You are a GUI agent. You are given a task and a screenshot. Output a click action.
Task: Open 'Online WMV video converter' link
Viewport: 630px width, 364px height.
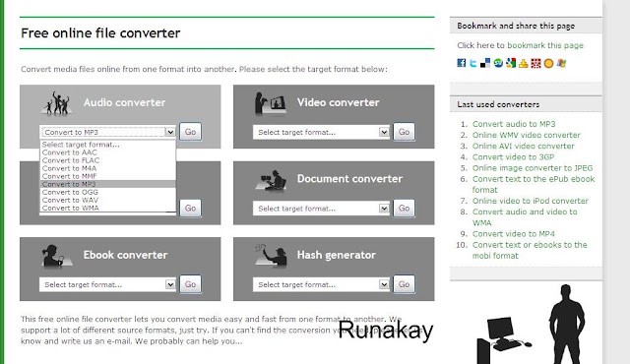[527, 135]
